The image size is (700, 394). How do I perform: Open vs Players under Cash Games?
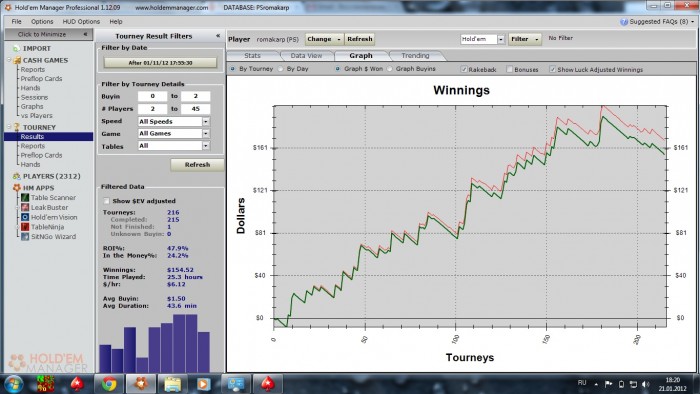coord(37,116)
